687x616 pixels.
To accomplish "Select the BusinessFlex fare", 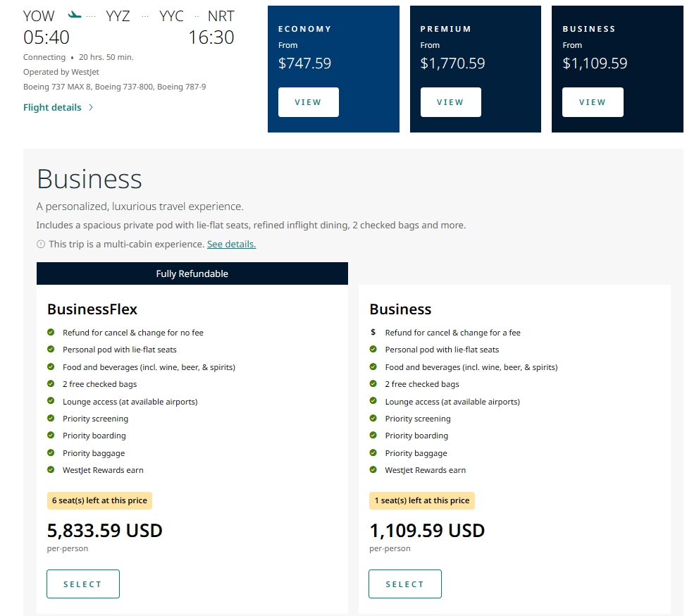I will pyautogui.click(x=83, y=584).
